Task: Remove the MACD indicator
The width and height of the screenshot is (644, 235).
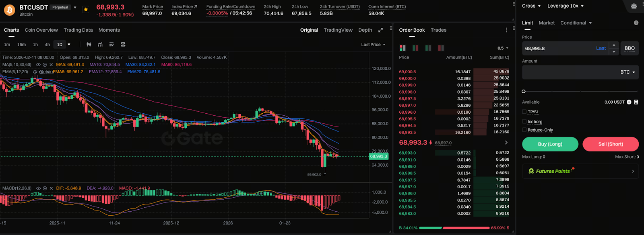Action: tap(51, 188)
